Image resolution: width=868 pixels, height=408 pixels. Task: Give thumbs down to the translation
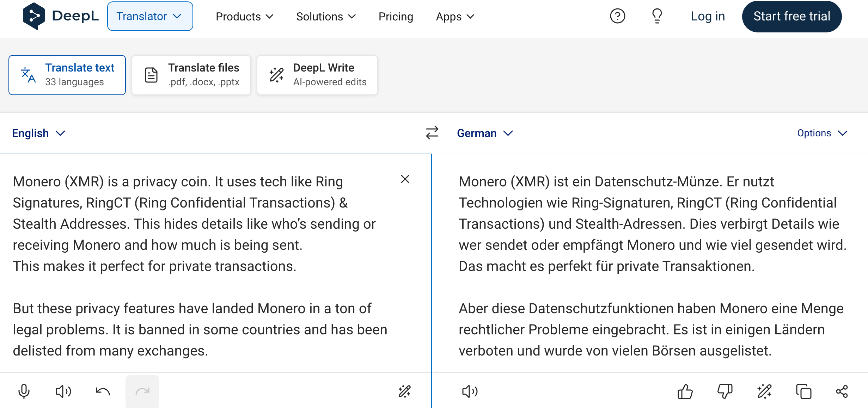tap(725, 391)
